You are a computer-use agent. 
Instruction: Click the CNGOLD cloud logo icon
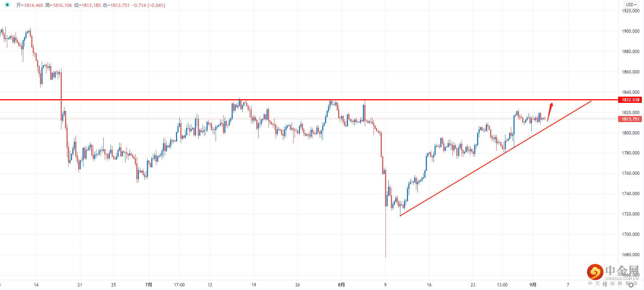pos(595,272)
